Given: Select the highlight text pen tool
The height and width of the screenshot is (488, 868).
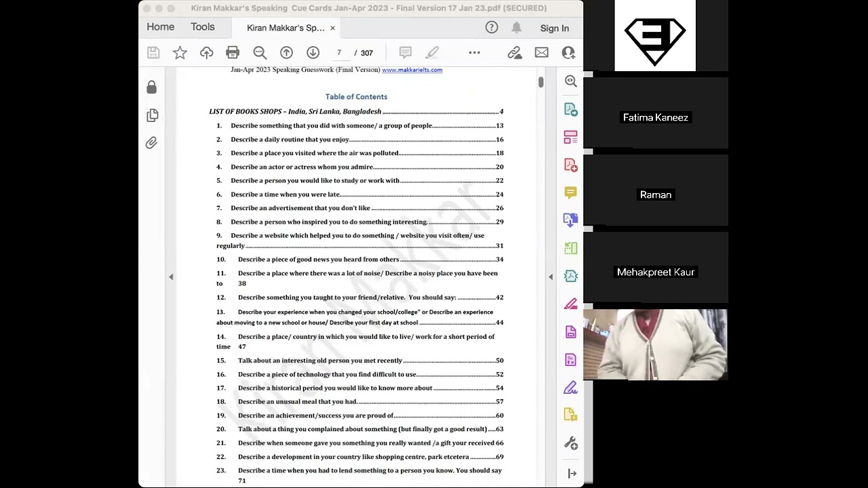Looking at the screenshot, I should click(432, 53).
